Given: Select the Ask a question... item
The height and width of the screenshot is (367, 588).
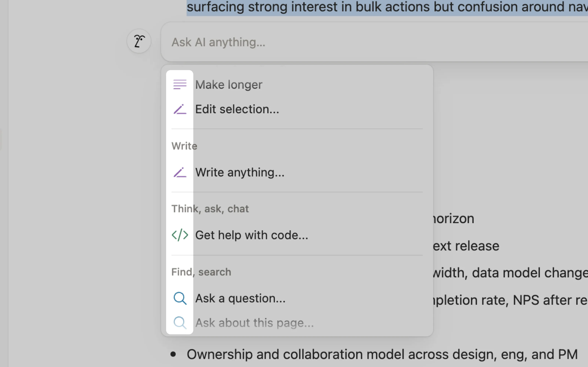Looking at the screenshot, I should 240,298.
